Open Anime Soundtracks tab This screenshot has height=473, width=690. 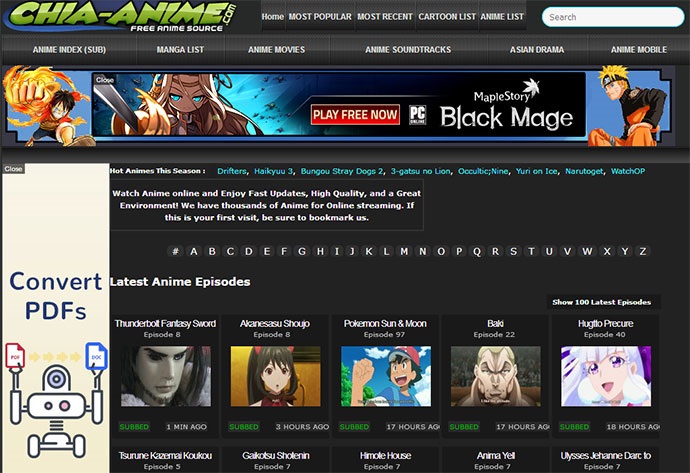click(x=408, y=50)
